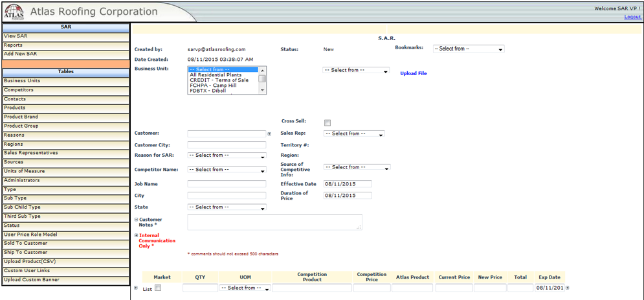Screen dimensions: 644x300
Task: Click the Job Name input field
Action: pyautogui.click(x=227, y=184)
